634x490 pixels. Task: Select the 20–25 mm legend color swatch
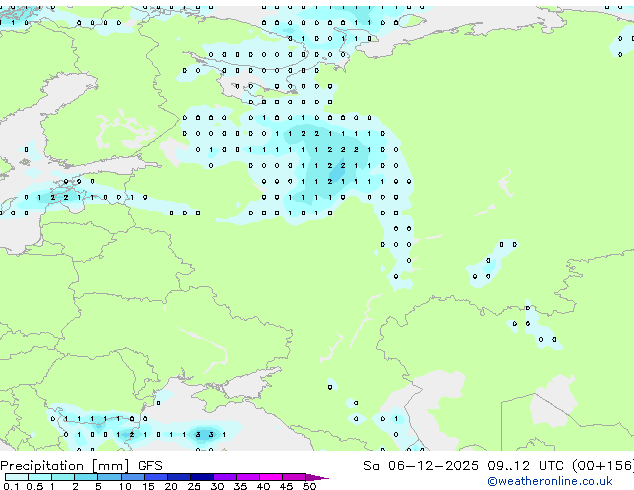coord(179,477)
